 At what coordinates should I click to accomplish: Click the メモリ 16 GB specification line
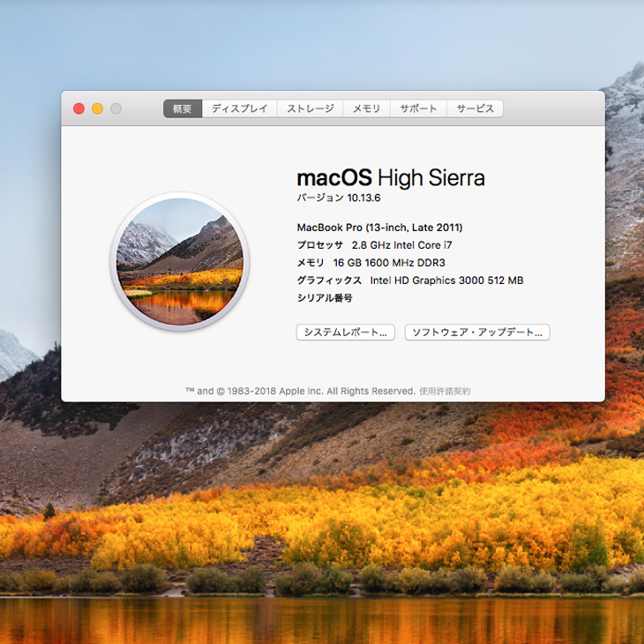(371, 263)
